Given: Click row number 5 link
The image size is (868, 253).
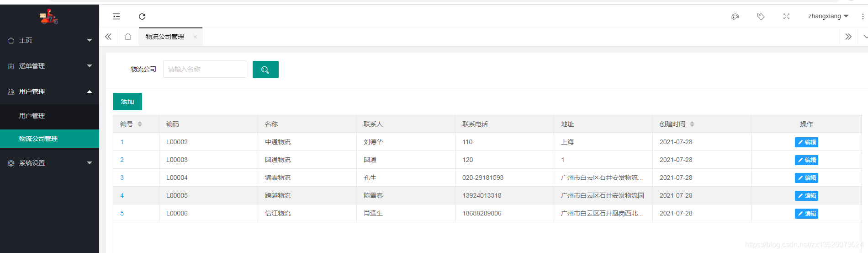Looking at the screenshot, I should pos(122,213).
